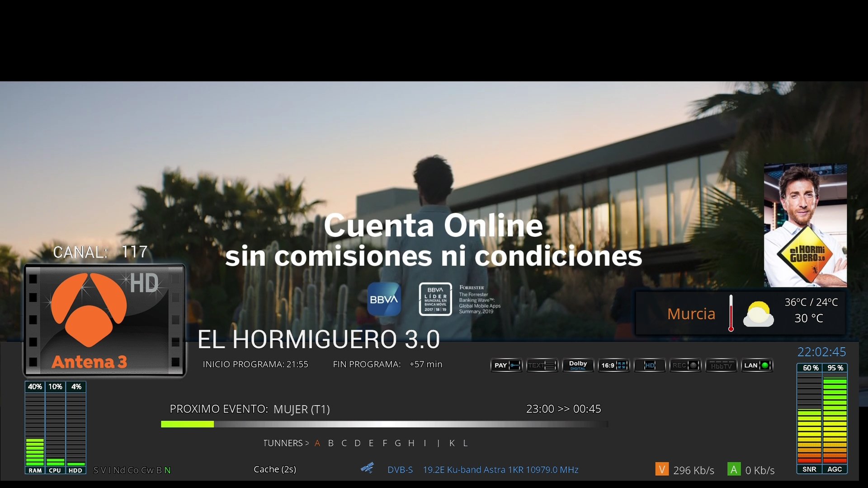Image resolution: width=868 pixels, height=488 pixels.
Task: Toggle the LAN connection indicator
Action: click(x=757, y=365)
